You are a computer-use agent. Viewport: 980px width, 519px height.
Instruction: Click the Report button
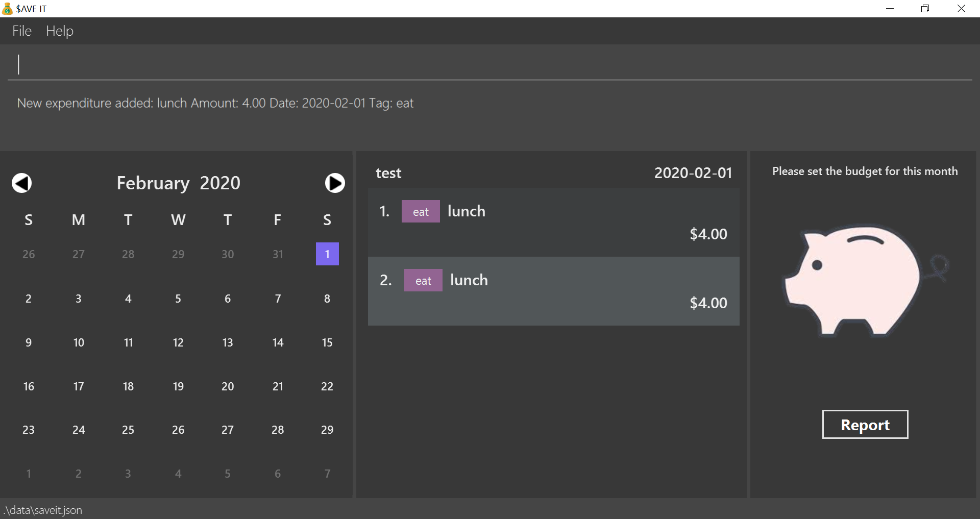point(865,424)
